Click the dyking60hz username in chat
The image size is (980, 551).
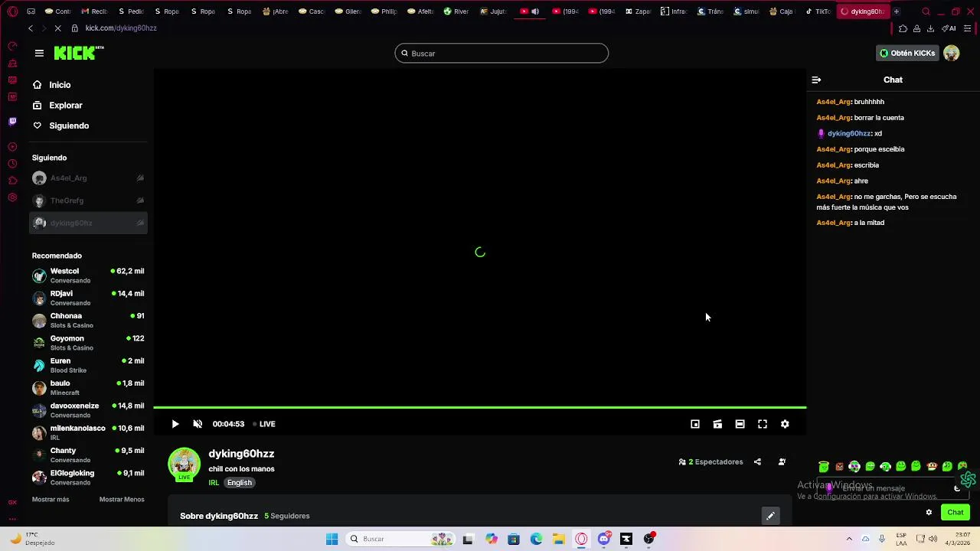pyautogui.click(x=849, y=133)
